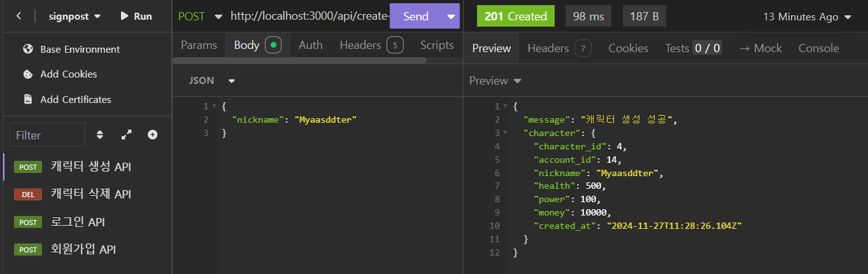Click the created_at timestamp value
This screenshot has height=274, width=868.
[675, 226]
